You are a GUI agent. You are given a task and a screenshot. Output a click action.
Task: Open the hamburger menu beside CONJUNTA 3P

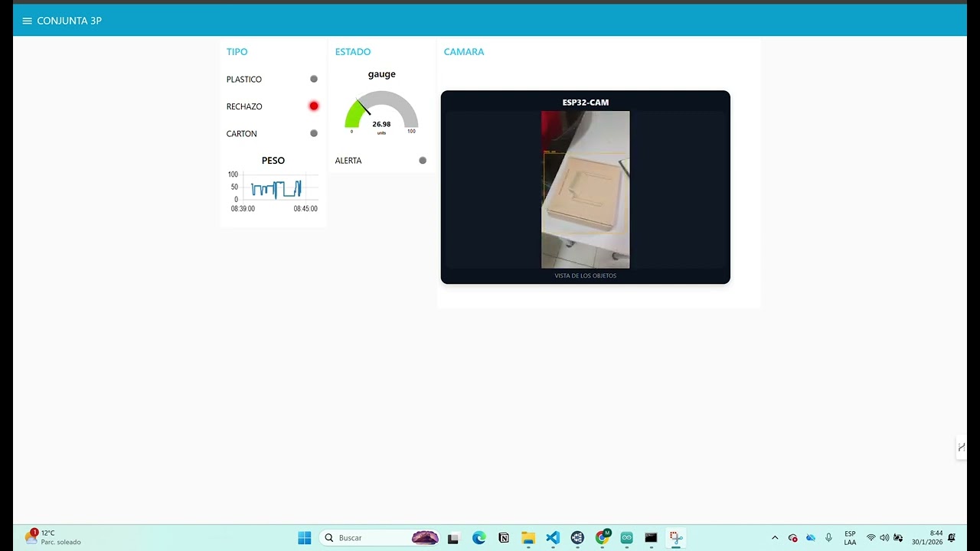(x=27, y=21)
